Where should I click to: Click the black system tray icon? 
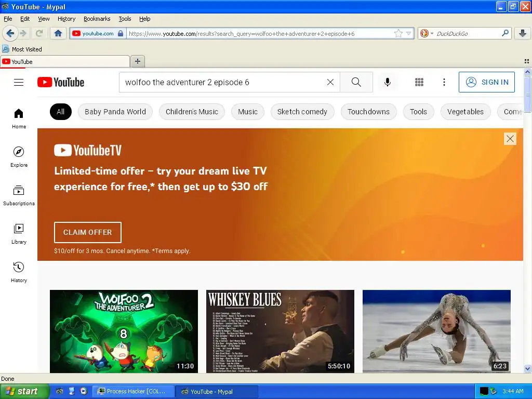point(484,391)
